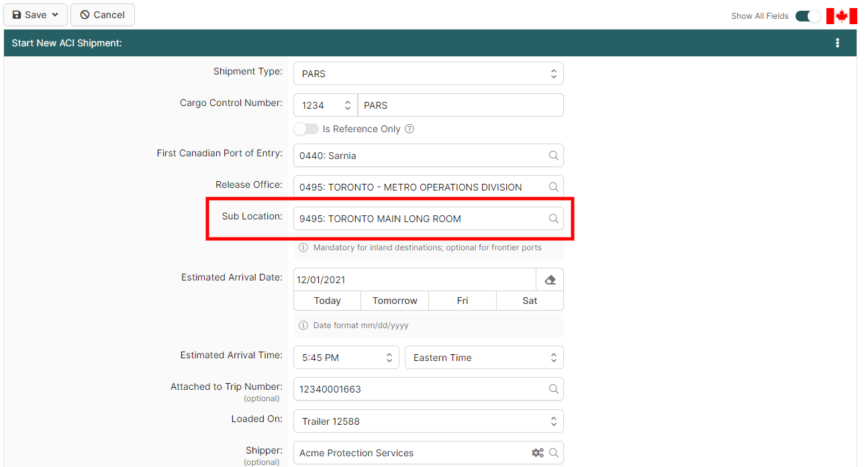Screen dimensions: 868x467
Task: Open the three-dot menu in shipment header
Action: tap(837, 43)
